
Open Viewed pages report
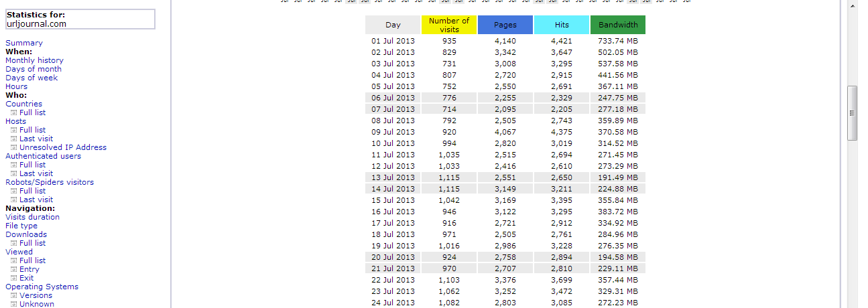pyautogui.click(x=19, y=252)
